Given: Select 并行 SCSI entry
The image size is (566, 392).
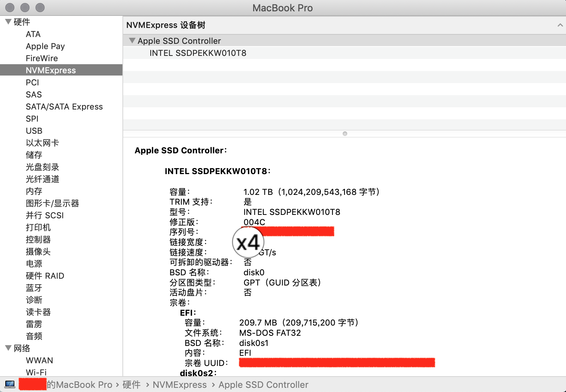Looking at the screenshot, I should click(45, 215).
